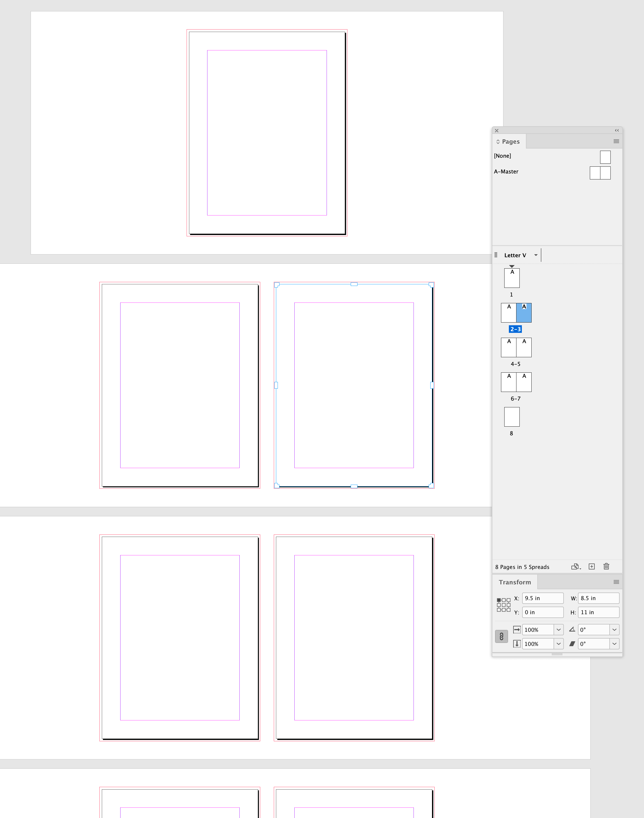Select the bottom-right reference point
644x818 pixels.
coord(509,610)
